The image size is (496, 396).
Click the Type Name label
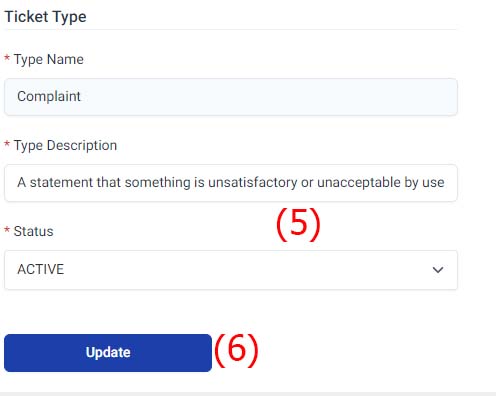pyautogui.click(x=49, y=60)
